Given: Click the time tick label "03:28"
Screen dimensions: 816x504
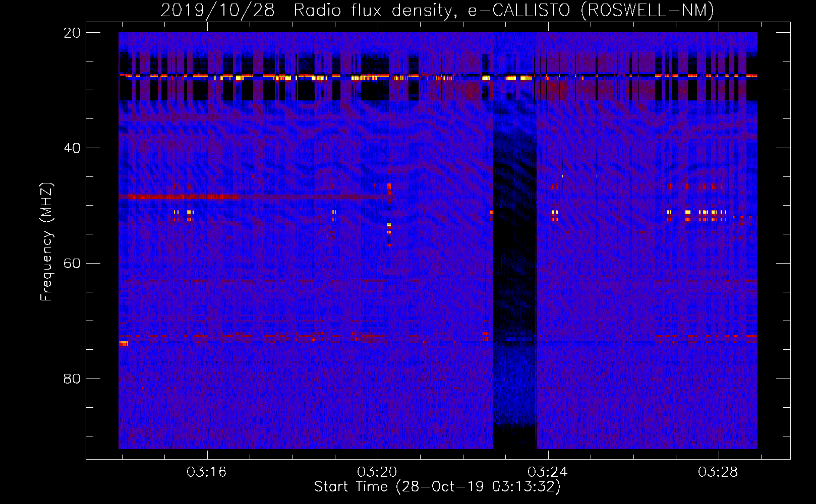Looking at the screenshot, I should click(718, 472).
